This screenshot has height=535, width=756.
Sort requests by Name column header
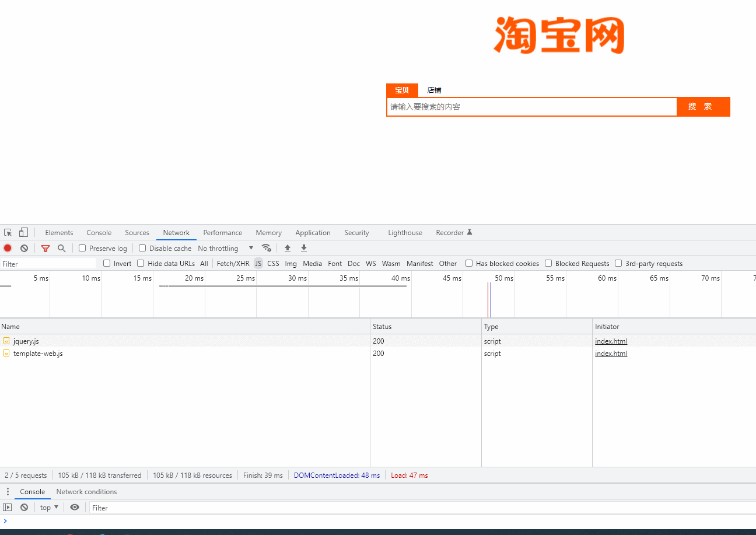(185, 327)
